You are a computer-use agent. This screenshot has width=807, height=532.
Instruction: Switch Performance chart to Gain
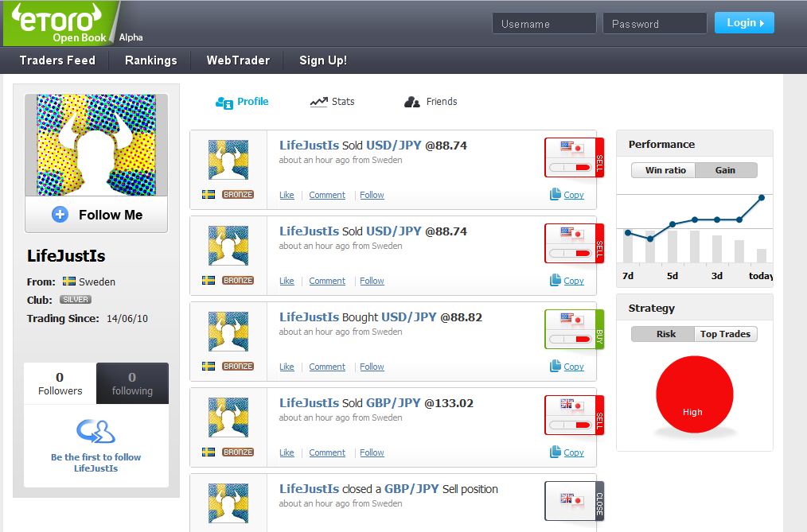[725, 170]
